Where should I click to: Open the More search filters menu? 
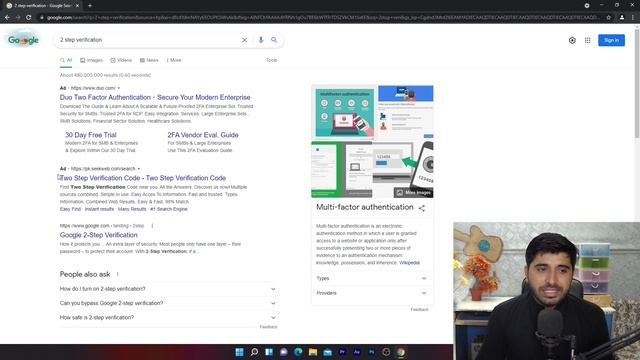coord(174,60)
